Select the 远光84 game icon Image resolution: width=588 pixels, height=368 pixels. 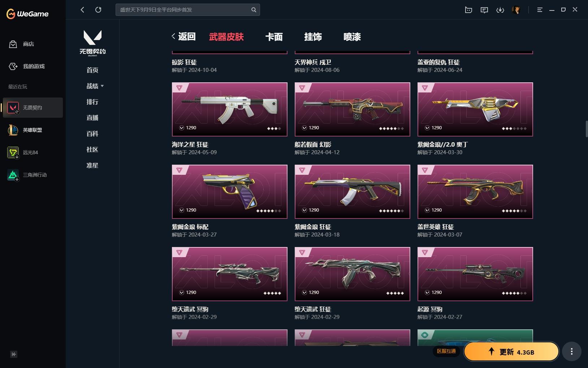coord(13,152)
